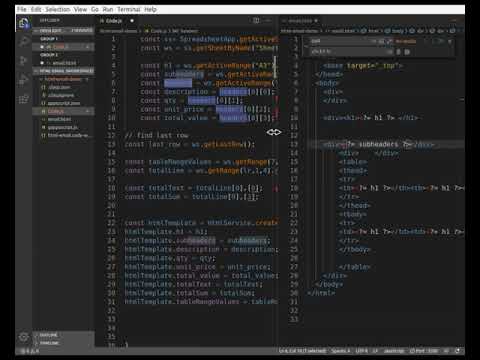This screenshot has height=360, width=480.
Task: Click the Spaces: 4 indentation status item
Action: [x=341, y=351]
